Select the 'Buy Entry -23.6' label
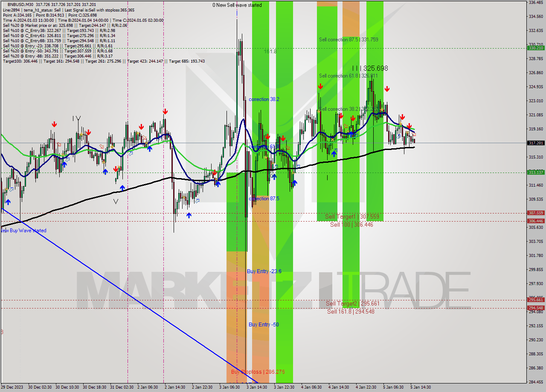 264,271
